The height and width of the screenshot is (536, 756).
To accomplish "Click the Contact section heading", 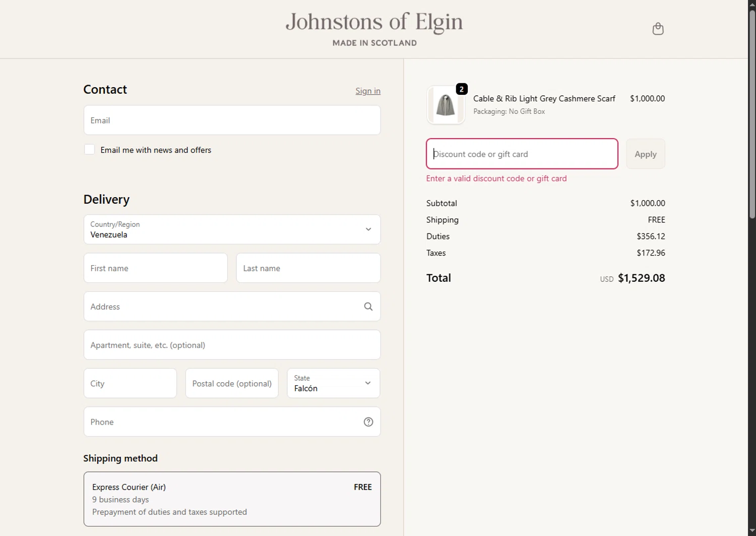I will [105, 89].
